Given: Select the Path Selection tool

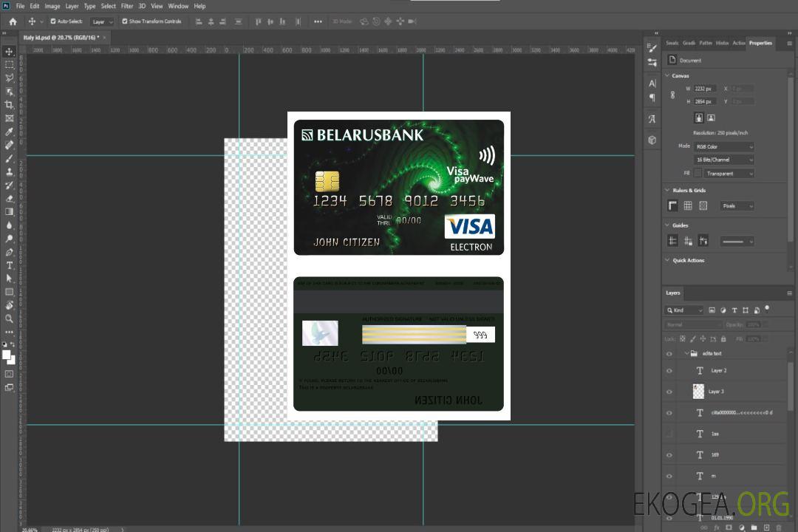Looking at the screenshot, I should [9, 279].
